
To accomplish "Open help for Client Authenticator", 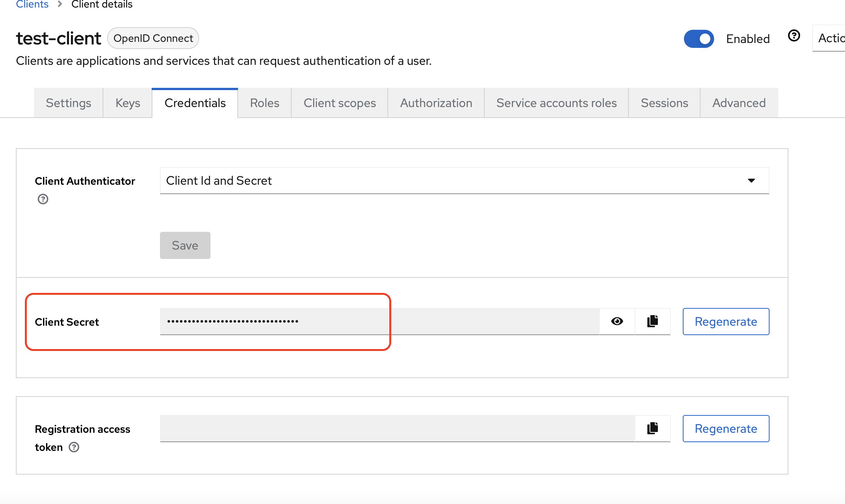I will coord(43,199).
